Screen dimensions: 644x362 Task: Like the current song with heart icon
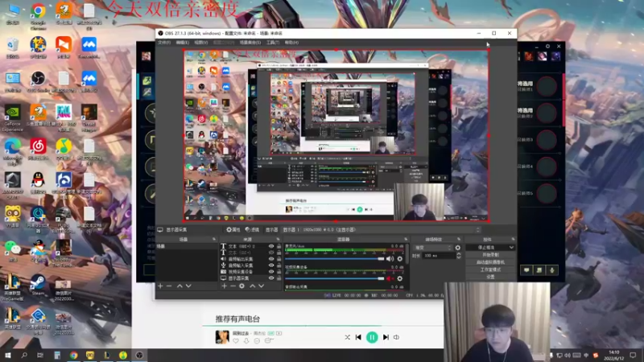(236, 340)
